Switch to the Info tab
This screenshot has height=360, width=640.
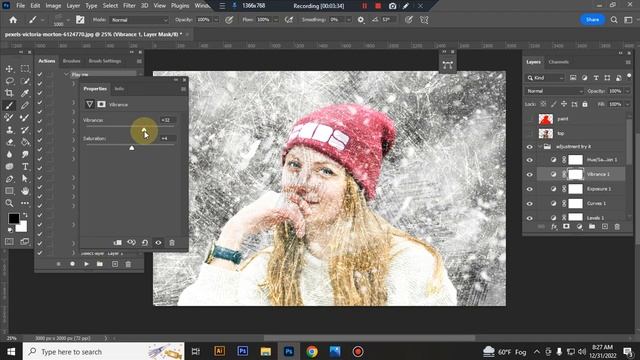(119, 89)
